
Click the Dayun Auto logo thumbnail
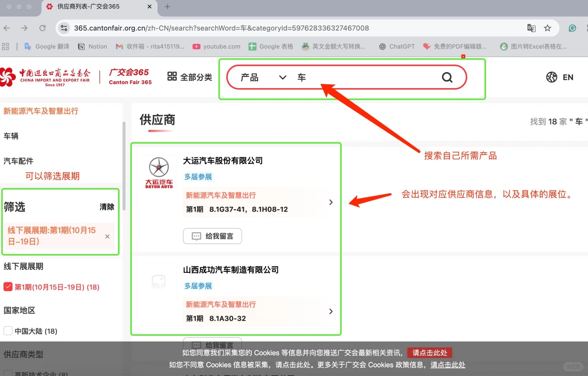[159, 173]
